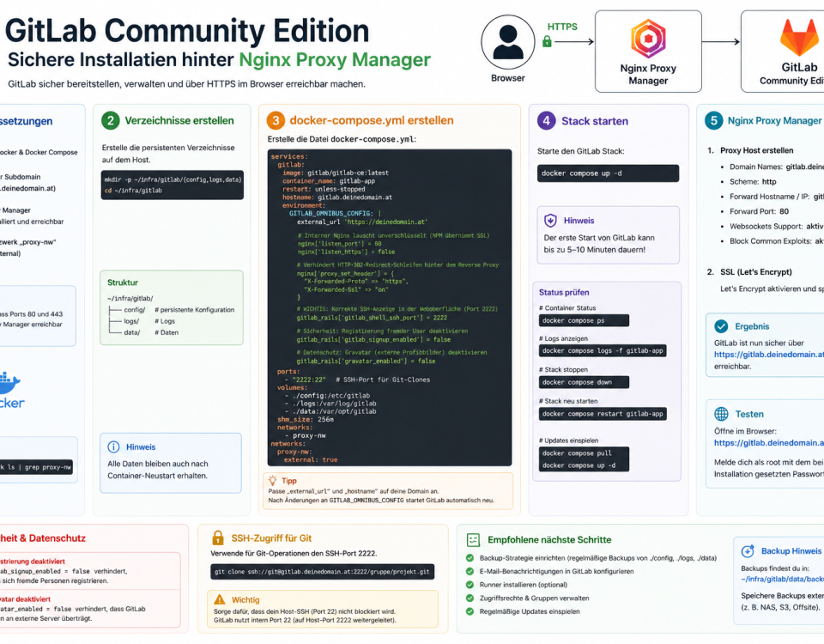
Task: Click the checklist icon beside Empfohlene nächste Schritte
Action: [x=473, y=540]
